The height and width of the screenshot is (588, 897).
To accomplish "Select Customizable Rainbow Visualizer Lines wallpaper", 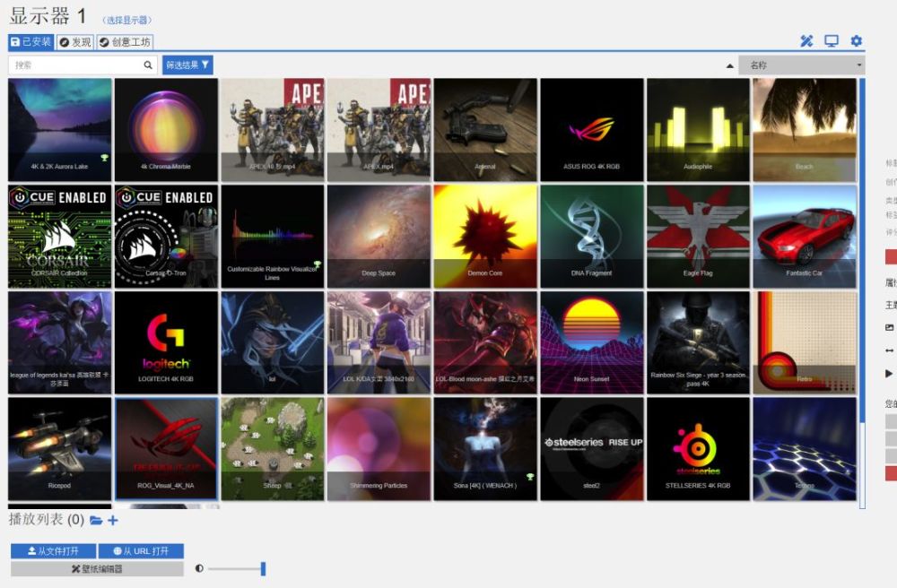I will (x=273, y=236).
